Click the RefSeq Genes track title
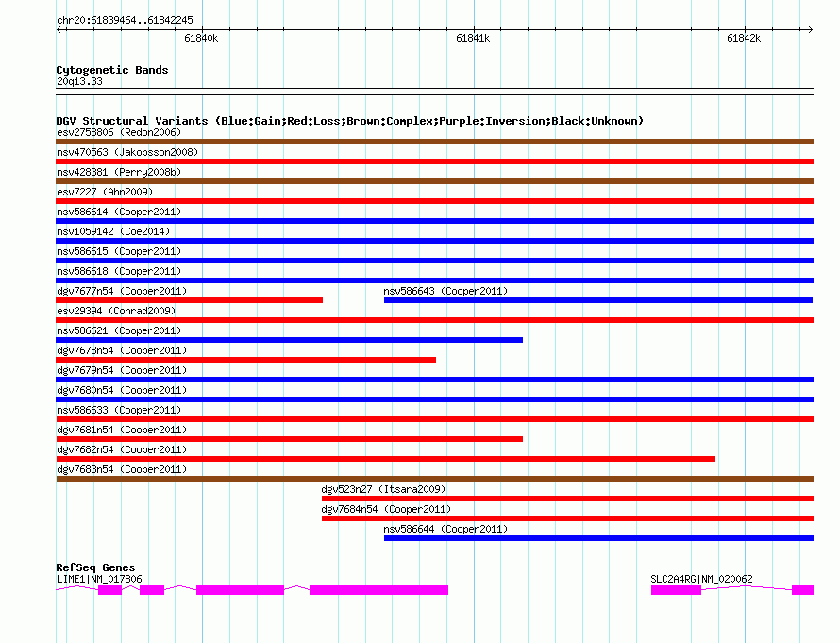Viewport: 840px width, 643px height. 96,567
